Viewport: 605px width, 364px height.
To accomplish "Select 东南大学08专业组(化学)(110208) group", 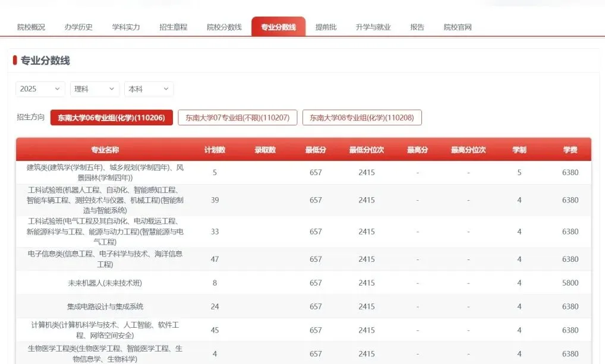I will [x=362, y=118].
